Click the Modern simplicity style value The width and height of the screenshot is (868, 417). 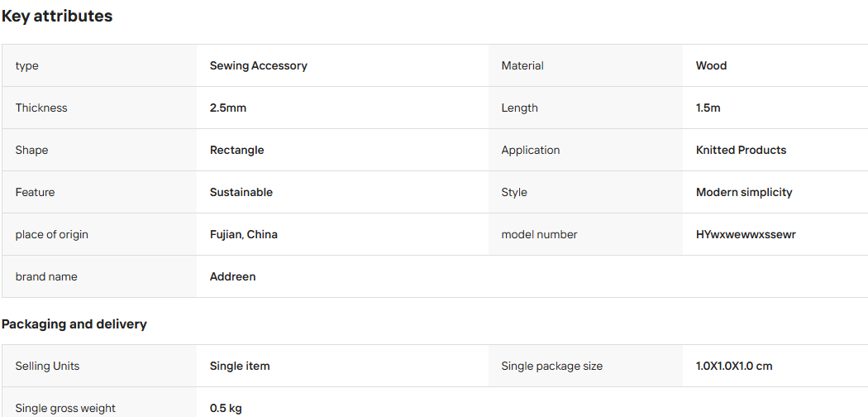tap(744, 192)
